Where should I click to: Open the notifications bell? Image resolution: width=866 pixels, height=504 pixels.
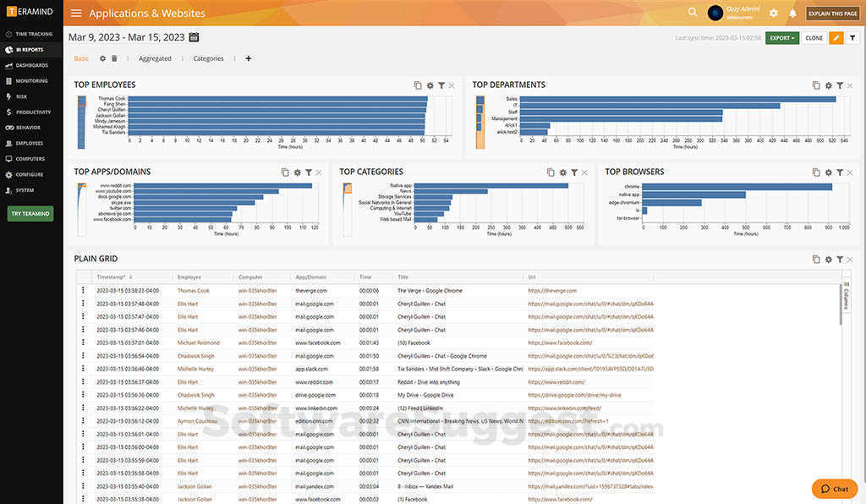click(x=792, y=14)
